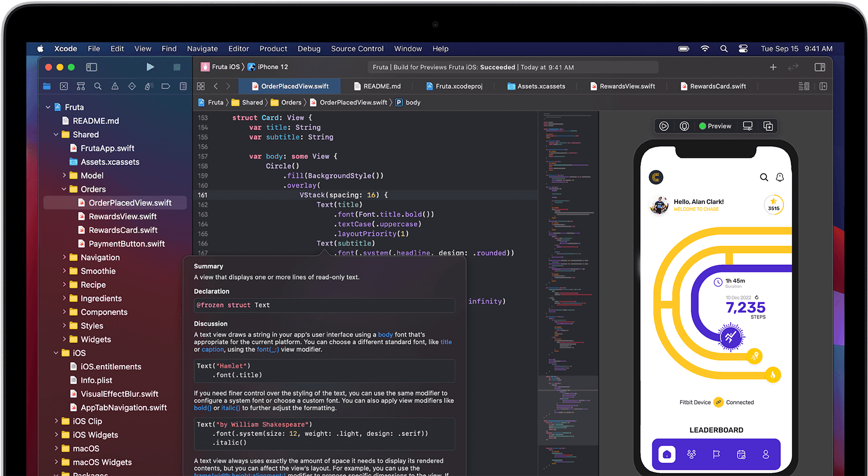Expand the Widgets folder
Viewport: 868px width, 476px height.
[64, 339]
